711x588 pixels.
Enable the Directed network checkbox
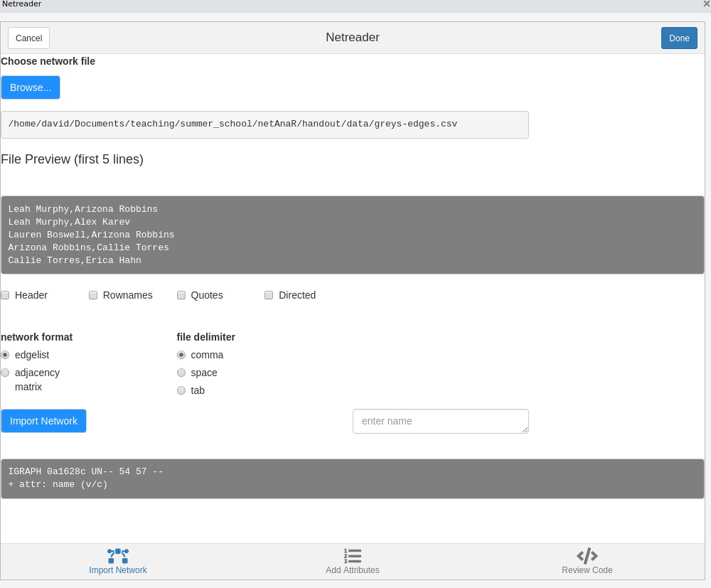coord(269,295)
